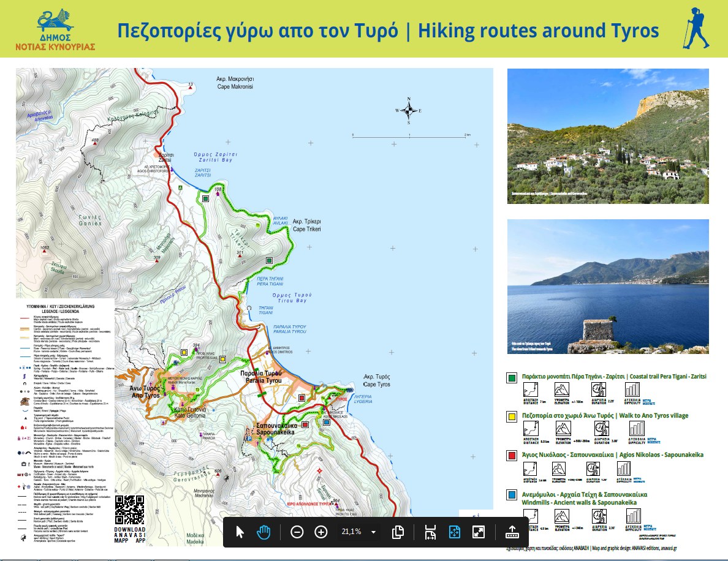
Task: Open the zoom level dropdown arrow
Action: click(x=373, y=532)
